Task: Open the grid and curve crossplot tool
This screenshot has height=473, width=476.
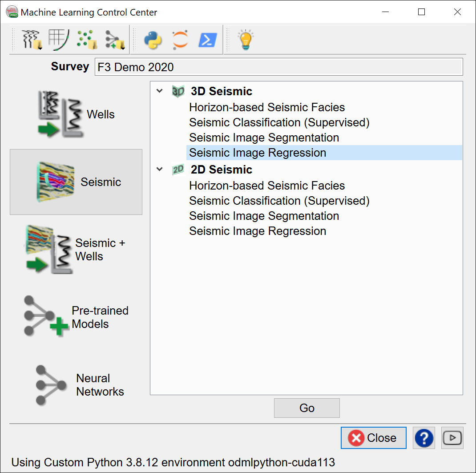Action: coord(58,40)
